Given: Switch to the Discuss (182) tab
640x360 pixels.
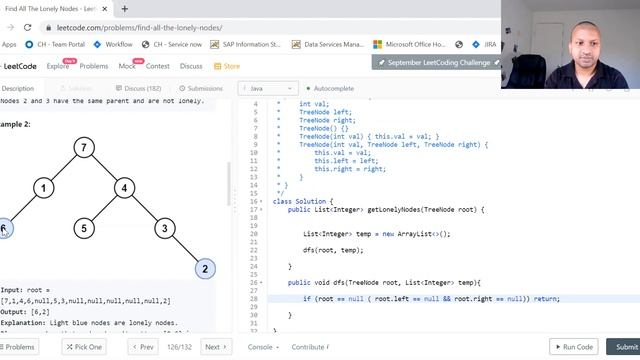Looking at the screenshot, I should [x=138, y=89].
